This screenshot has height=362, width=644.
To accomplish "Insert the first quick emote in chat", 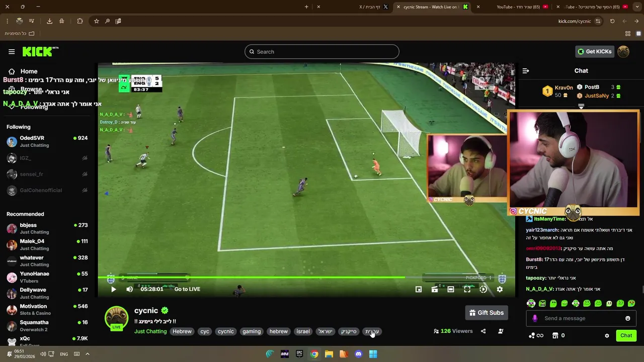I will 531,303.
